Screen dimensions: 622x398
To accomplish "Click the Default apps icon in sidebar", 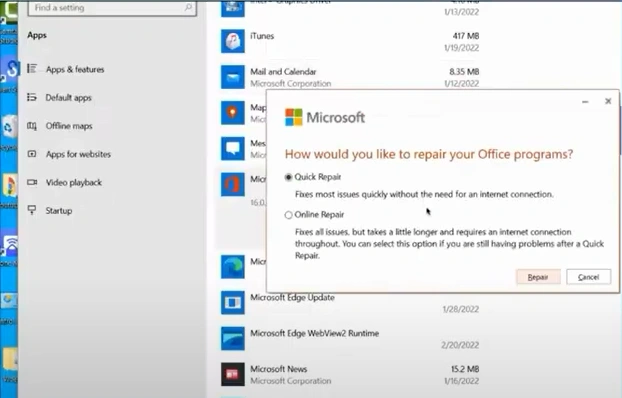I will [32, 97].
